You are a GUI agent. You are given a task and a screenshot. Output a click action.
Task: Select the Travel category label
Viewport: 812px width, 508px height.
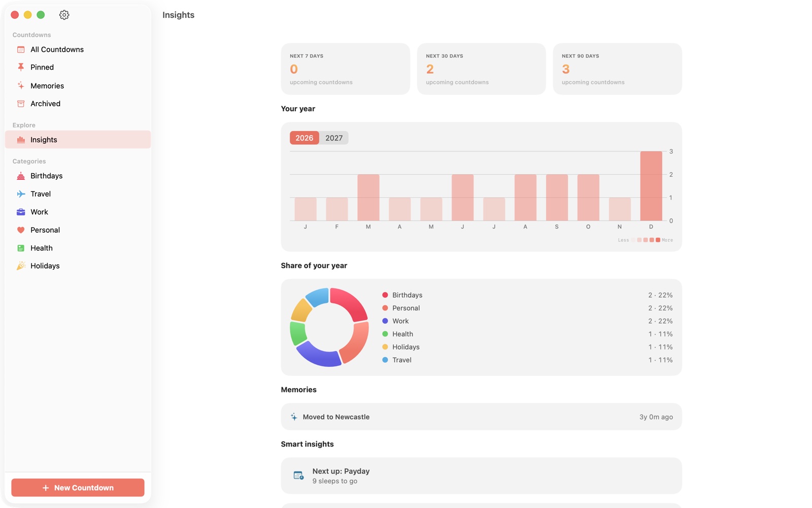coord(41,194)
